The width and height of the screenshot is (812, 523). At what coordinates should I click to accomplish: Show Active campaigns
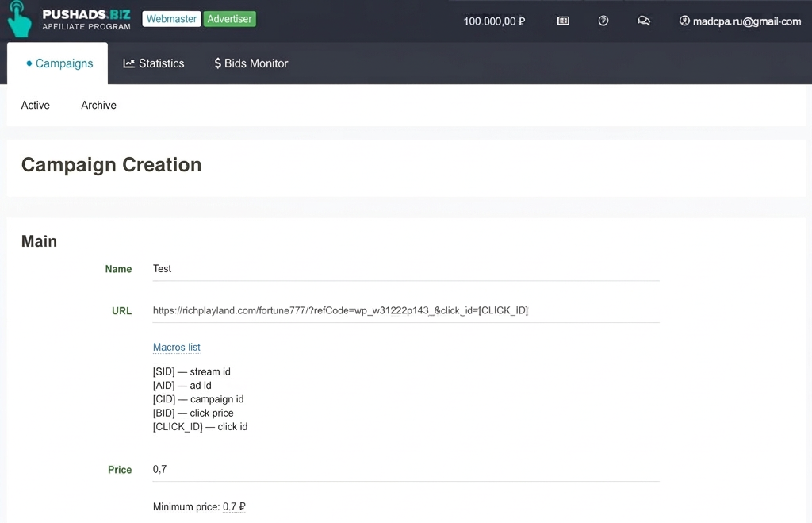click(x=35, y=106)
